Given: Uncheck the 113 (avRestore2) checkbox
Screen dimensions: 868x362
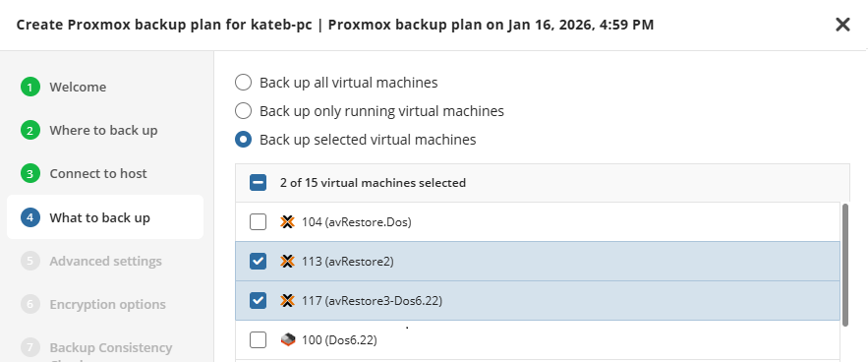Looking at the screenshot, I should tap(258, 261).
